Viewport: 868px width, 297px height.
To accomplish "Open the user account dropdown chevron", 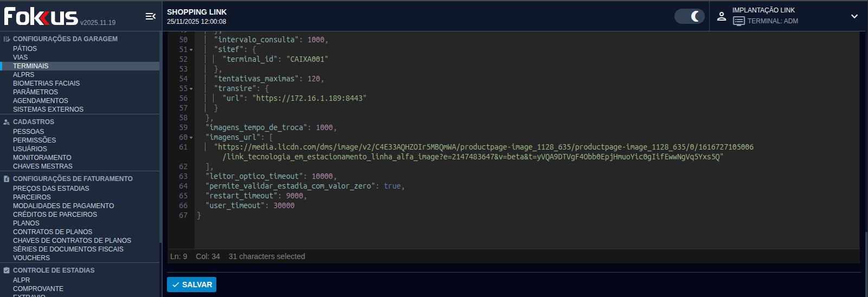I will (854, 16).
